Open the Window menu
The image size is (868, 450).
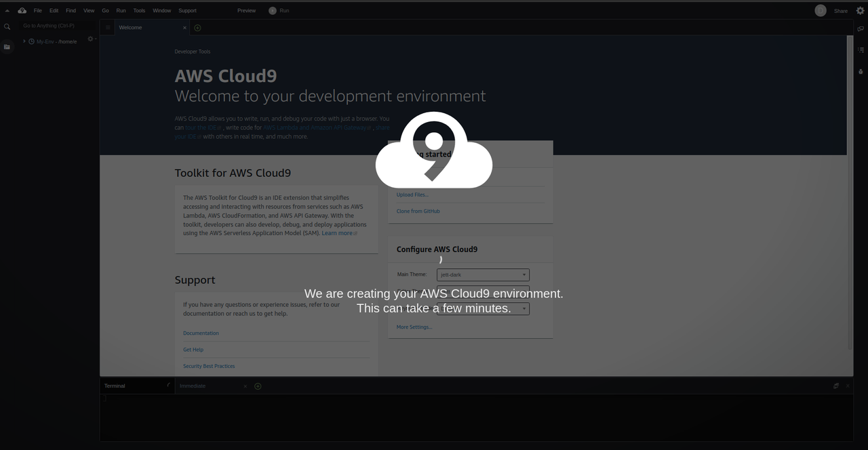(162, 11)
